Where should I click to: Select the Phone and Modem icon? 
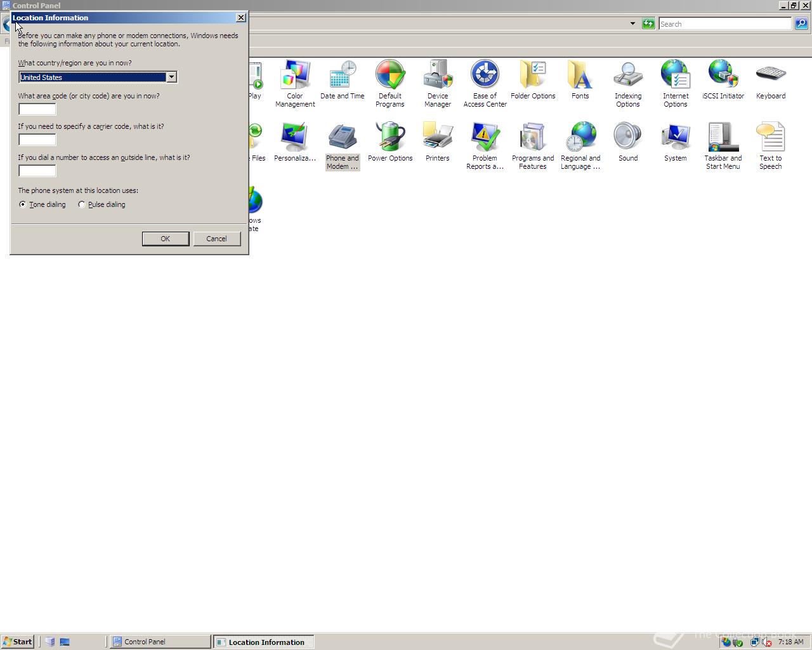click(x=343, y=146)
